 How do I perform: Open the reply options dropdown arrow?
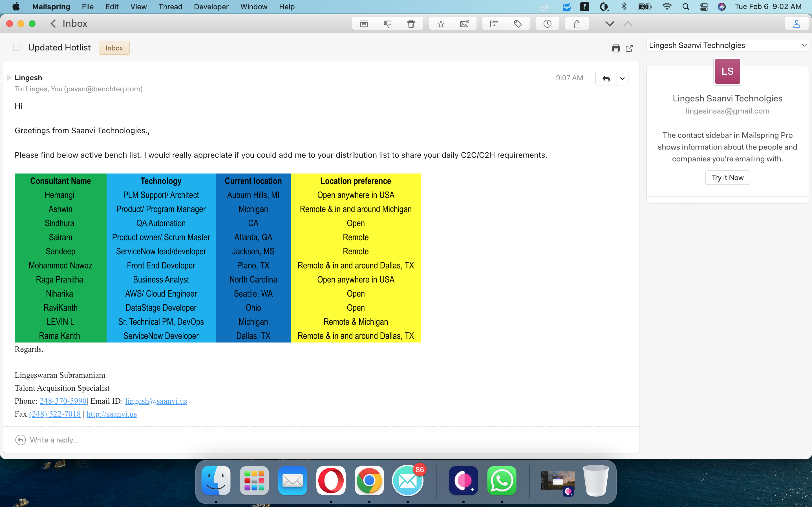coord(622,79)
